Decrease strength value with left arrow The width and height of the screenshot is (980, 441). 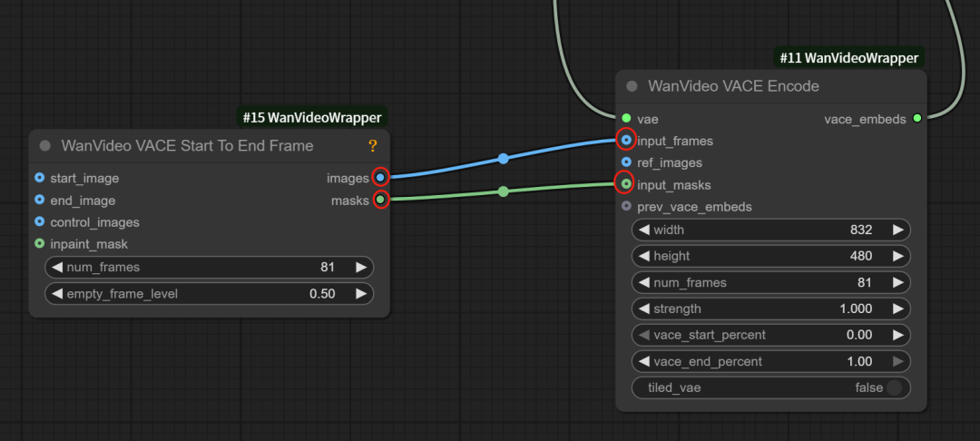(644, 309)
